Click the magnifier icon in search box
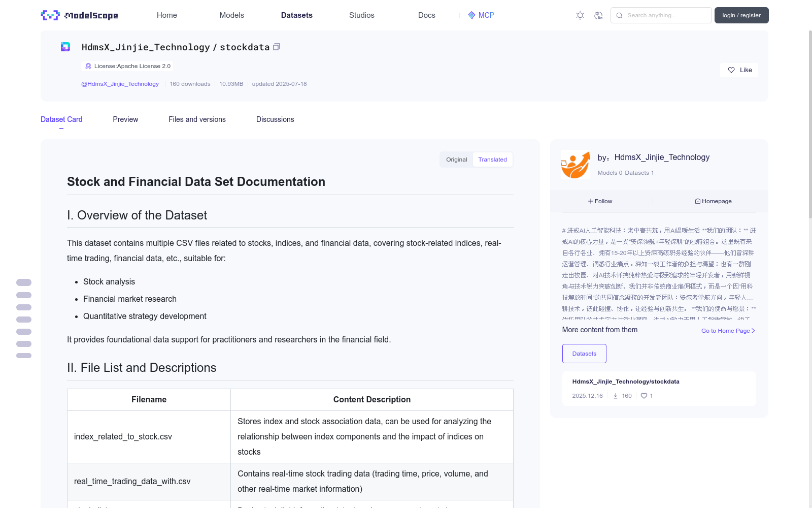This screenshot has height=508, width=812. pyautogui.click(x=619, y=15)
